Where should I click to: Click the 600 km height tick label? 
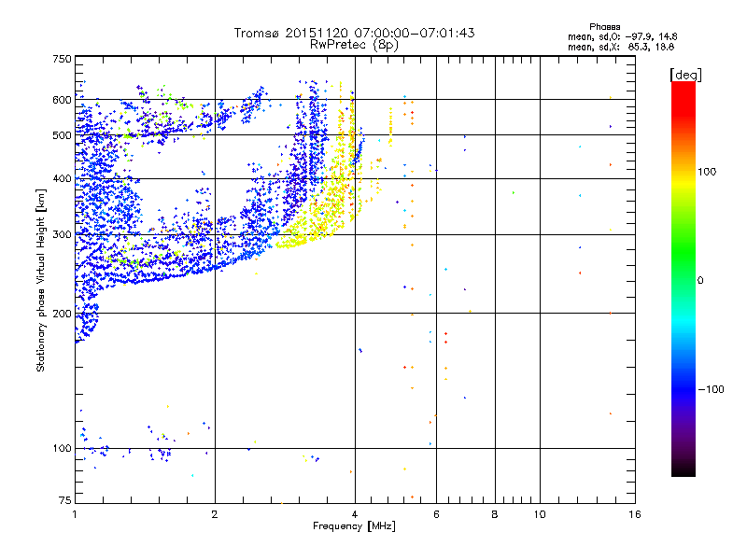pyautogui.click(x=62, y=100)
